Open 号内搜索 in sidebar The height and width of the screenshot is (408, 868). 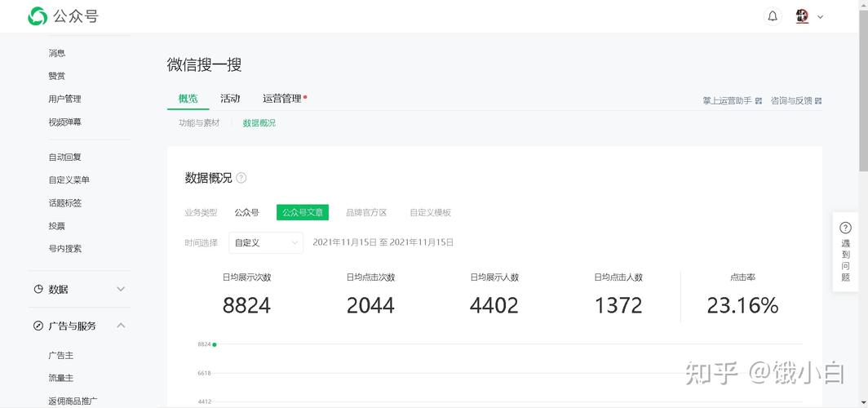coord(64,249)
